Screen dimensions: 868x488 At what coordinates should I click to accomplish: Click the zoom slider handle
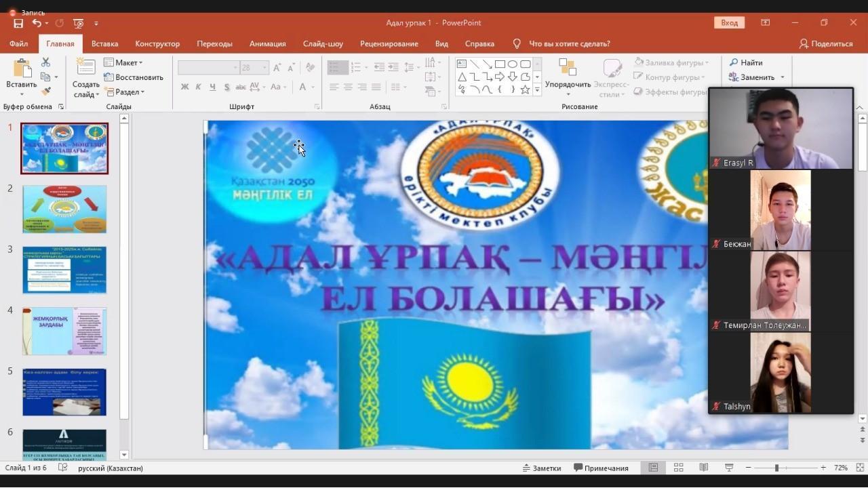click(x=776, y=468)
